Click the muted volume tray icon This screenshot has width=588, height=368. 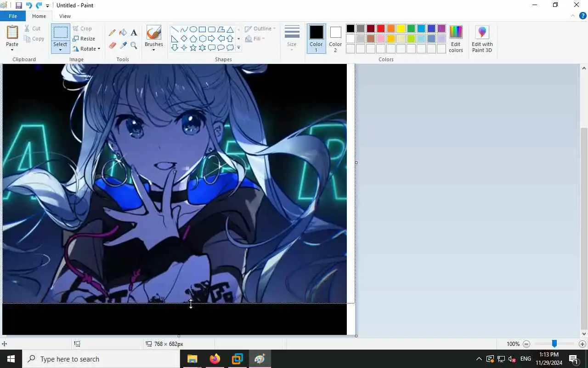(512, 359)
